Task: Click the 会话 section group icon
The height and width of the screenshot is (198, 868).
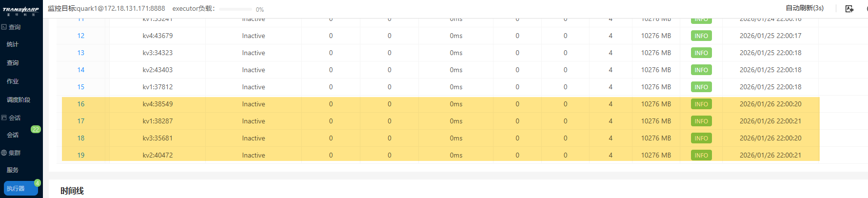Action: coord(4,118)
